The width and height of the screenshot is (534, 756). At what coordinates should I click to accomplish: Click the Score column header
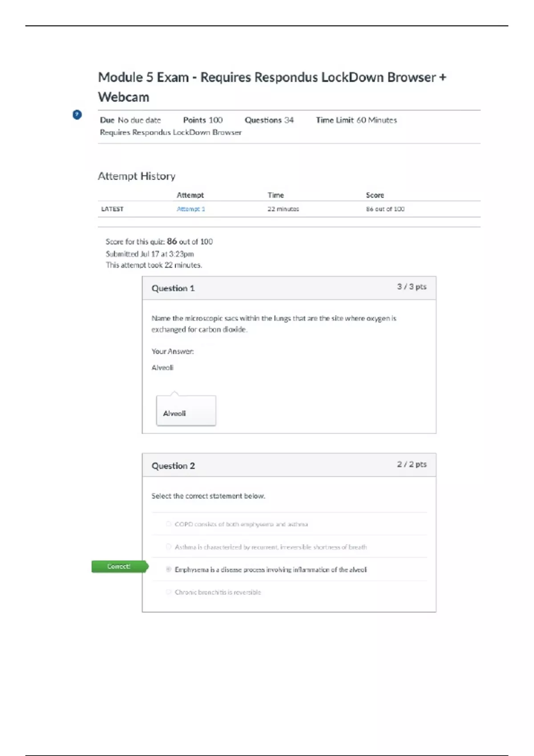(x=375, y=195)
